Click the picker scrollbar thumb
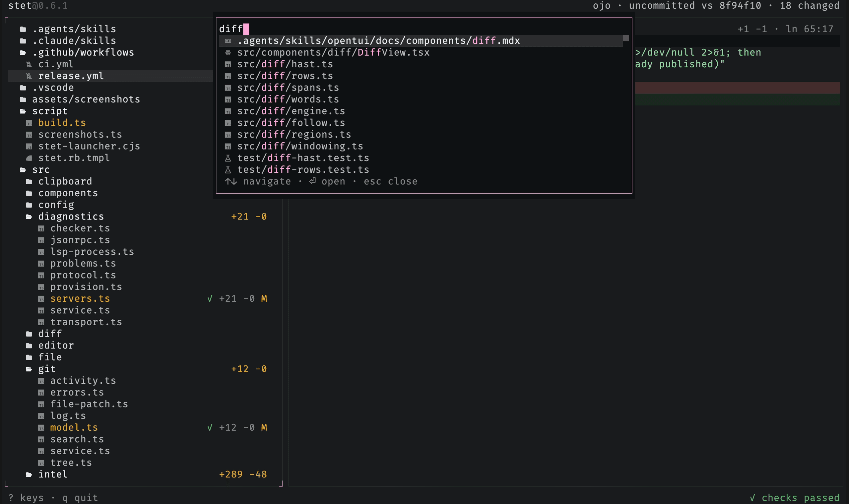The height and width of the screenshot is (504, 849). click(626, 38)
